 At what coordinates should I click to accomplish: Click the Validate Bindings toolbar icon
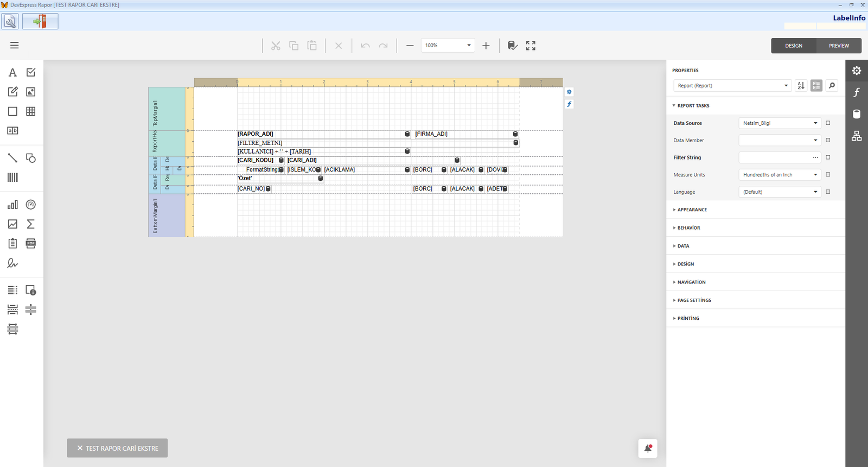pyautogui.click(x=513, y=46)
